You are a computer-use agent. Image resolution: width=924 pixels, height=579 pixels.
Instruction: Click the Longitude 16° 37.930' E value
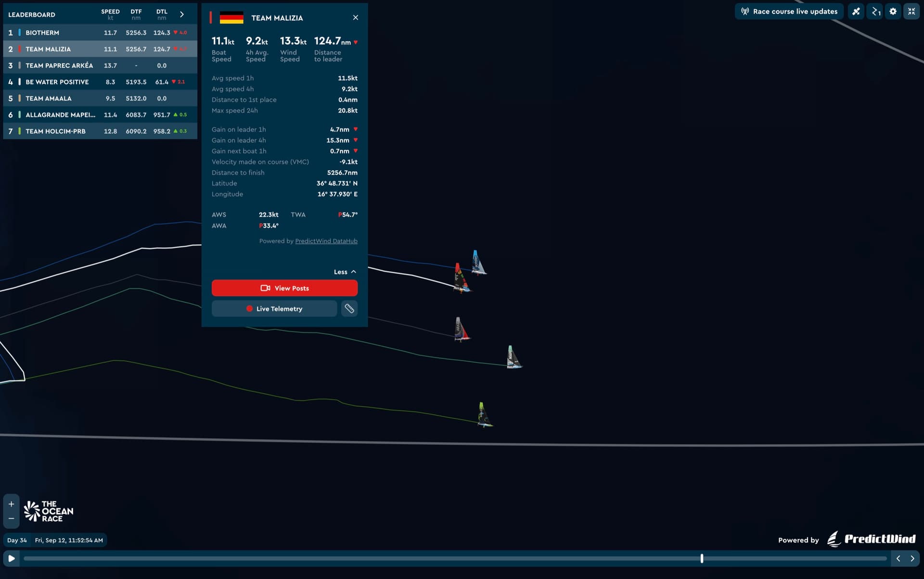337,194
